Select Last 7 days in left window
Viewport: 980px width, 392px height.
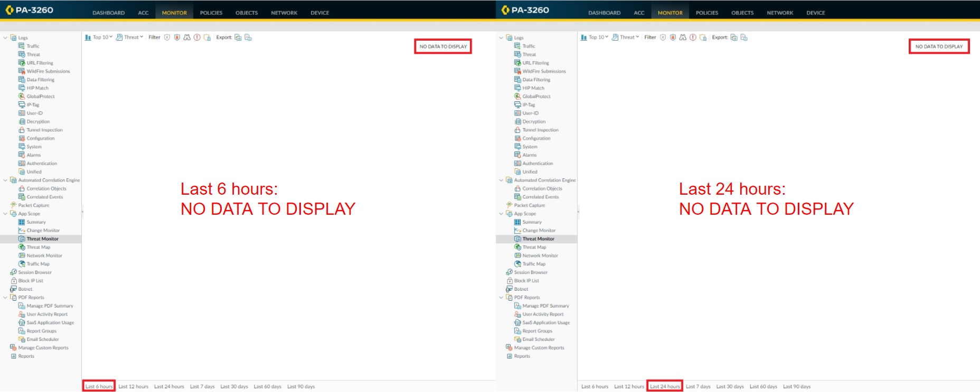[202, 387]
